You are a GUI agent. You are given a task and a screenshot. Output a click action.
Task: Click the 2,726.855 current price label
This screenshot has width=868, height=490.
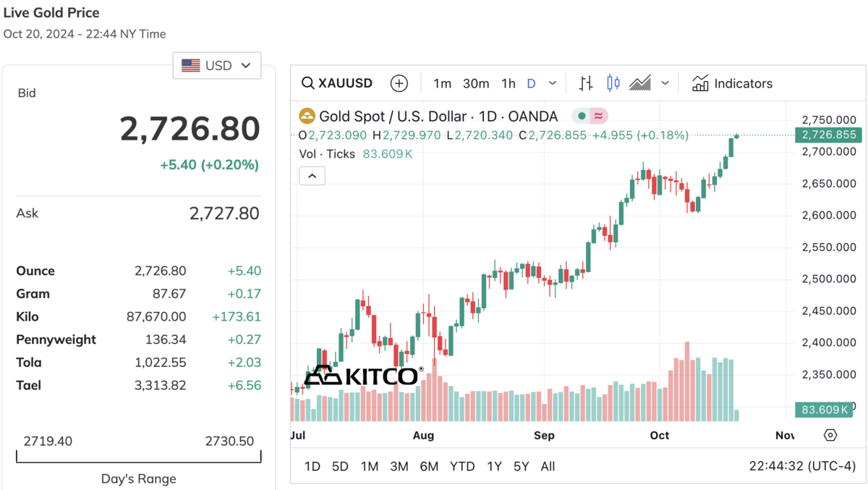pos(828,135)
